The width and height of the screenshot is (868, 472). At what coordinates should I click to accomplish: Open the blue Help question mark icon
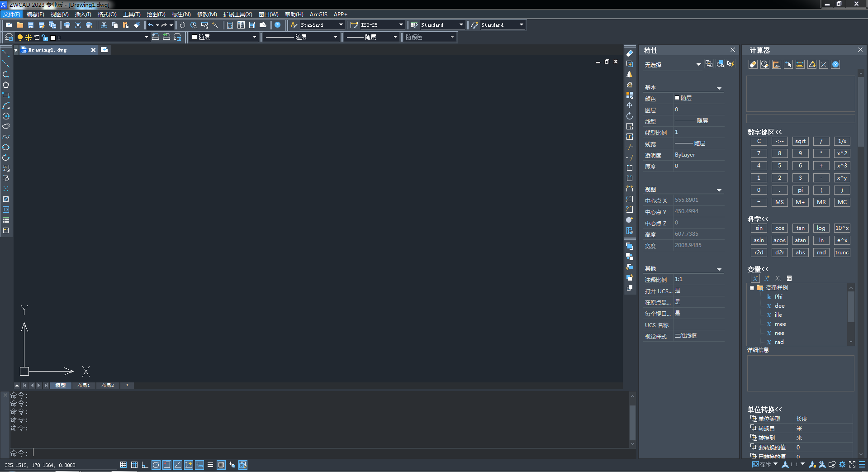click(x=278, y=25)
